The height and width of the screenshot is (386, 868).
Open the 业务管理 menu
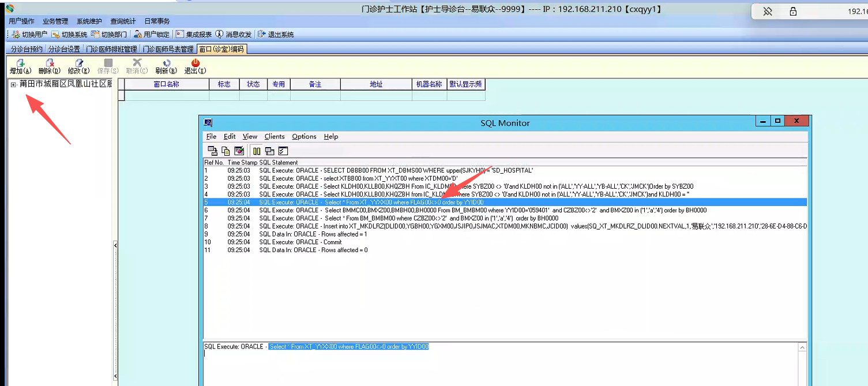(x=55, y=21)
